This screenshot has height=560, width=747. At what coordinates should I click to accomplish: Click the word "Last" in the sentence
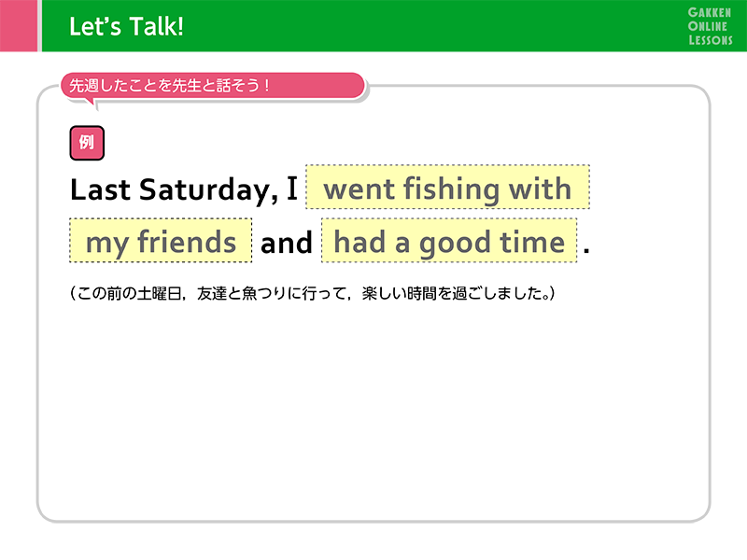[x=100, y=189]
